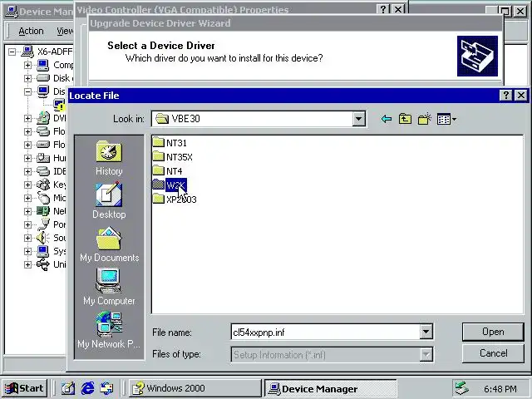Click Show Desktop quick launch icon
This screenshot has height=399, width=532.
click(x=68, y=388)
